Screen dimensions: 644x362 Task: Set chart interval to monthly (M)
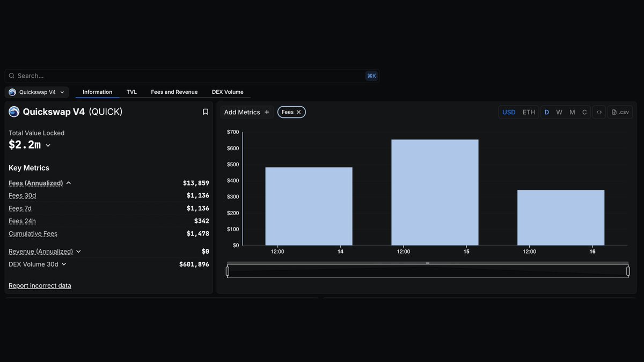click(x=572, y=112)
